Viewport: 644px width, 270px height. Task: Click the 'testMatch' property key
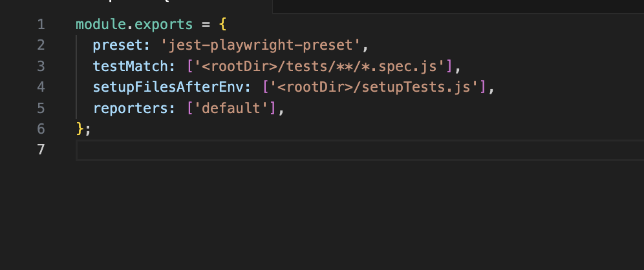coord(130,67)
